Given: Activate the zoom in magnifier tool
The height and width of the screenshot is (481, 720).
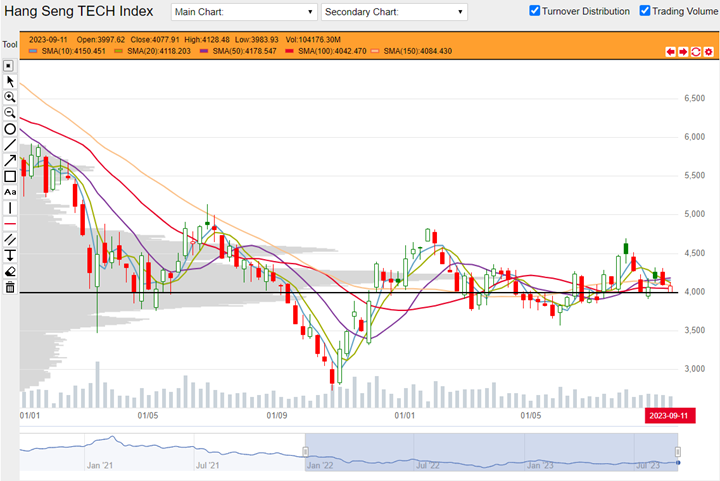Looking at the screenshot, I should 10,97.
